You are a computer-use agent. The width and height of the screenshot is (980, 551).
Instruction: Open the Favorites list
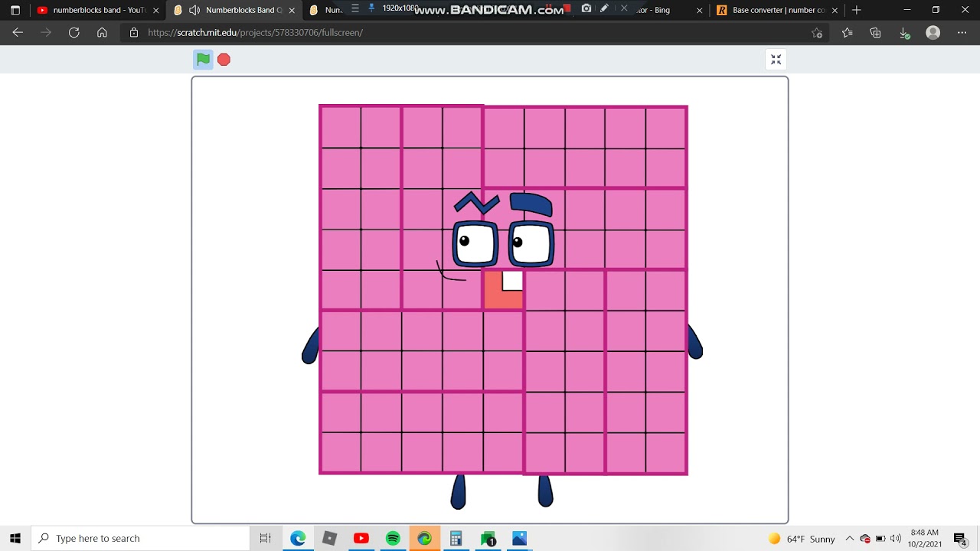(847, 33)
